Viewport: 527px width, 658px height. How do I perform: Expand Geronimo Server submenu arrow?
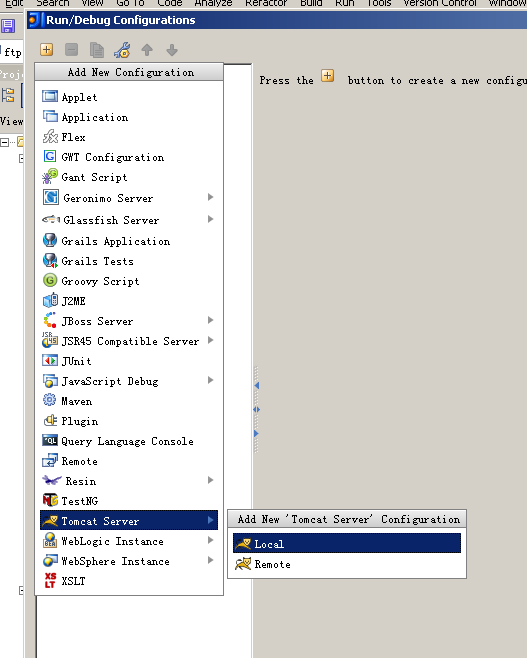(x=211, y=197)
